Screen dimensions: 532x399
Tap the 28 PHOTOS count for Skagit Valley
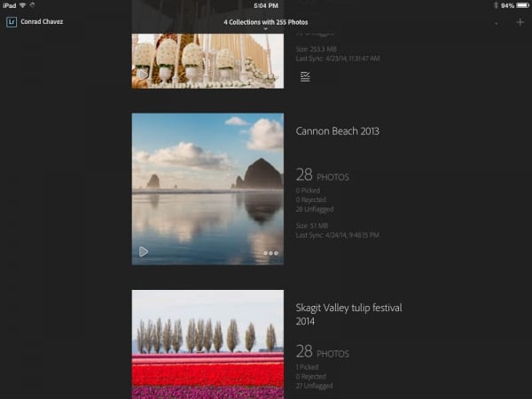(x=322, y=352)
